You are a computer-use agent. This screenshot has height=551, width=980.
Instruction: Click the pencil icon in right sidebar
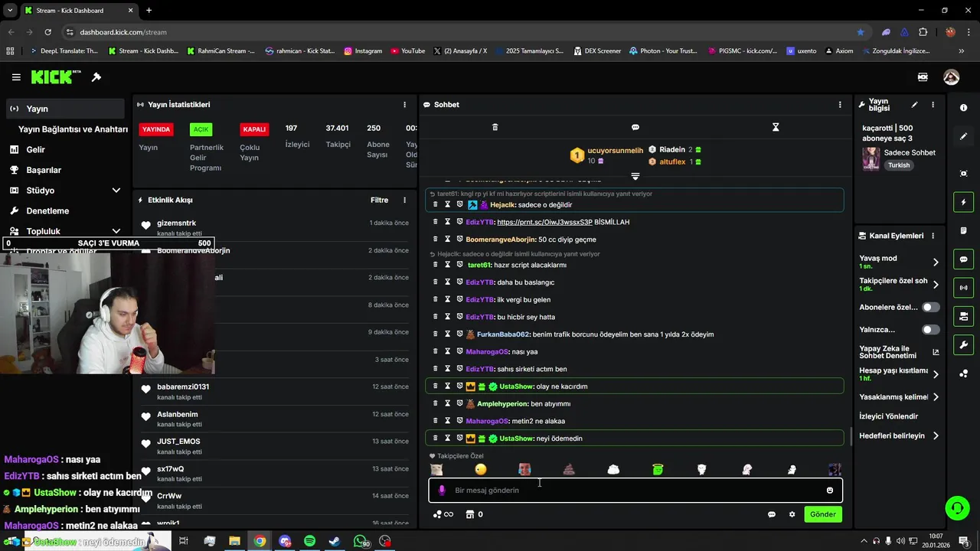pos(963,136)
